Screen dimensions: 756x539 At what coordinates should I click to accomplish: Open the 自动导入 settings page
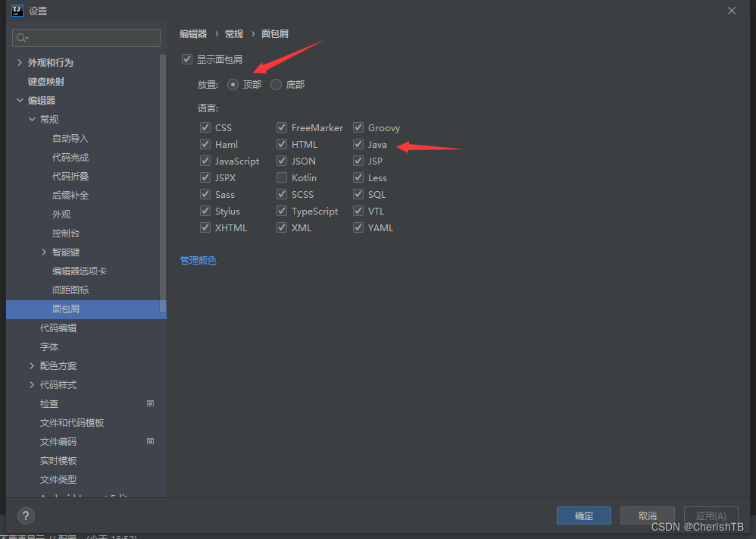click(x=70, y=139)
